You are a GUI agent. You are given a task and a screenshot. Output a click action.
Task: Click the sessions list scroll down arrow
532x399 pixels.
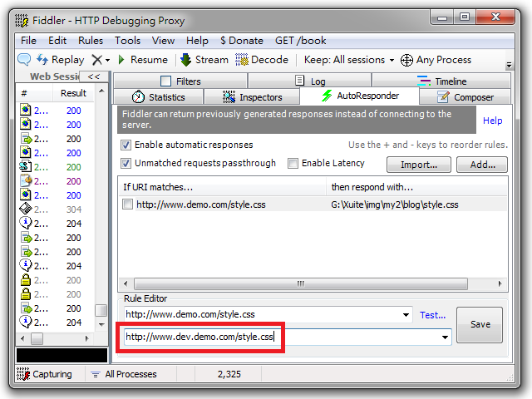tap(101, 325)
